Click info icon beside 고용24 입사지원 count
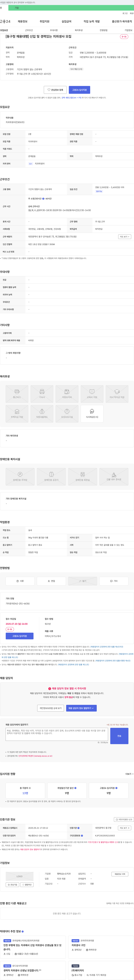The width and height of the screenshot is (134, 980). coord(117,788)
